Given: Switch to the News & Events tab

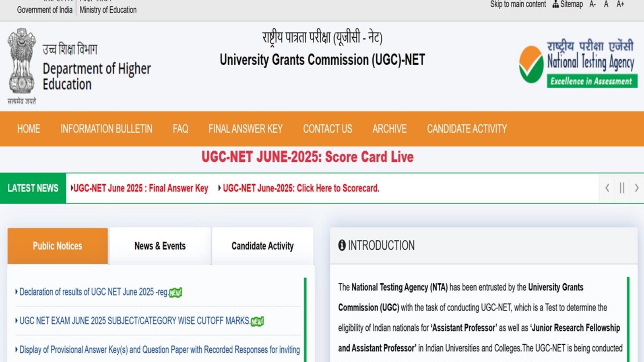Looking at the screenshot, I should (160, 246).
